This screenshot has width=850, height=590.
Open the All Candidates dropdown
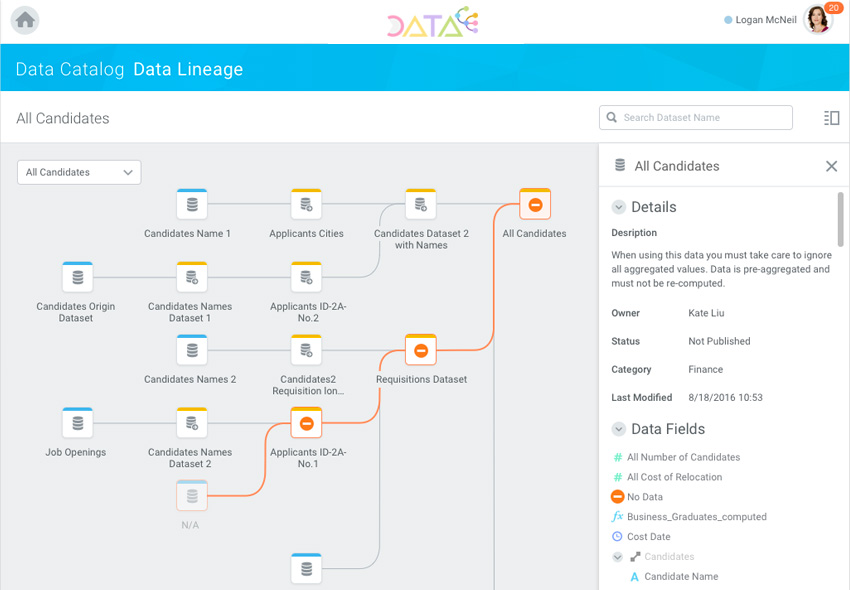pos(79,172)
